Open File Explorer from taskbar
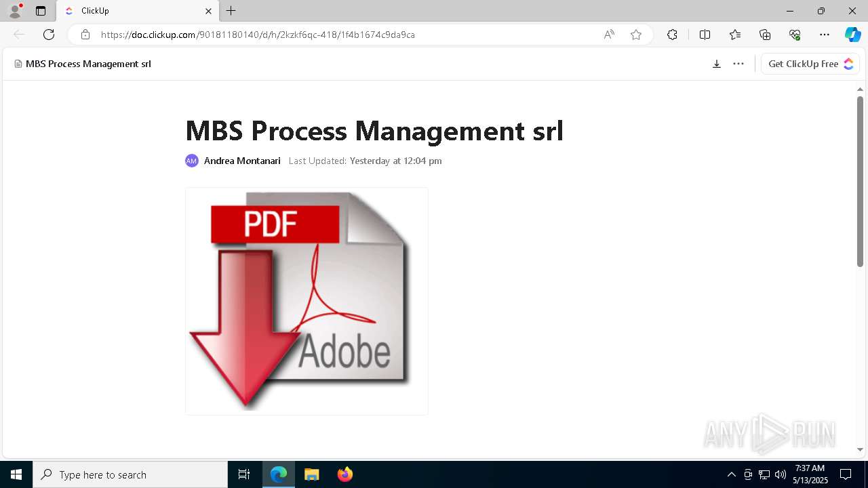Image resolution: width=868 pixels, height=488 pixels. (311, 474)
